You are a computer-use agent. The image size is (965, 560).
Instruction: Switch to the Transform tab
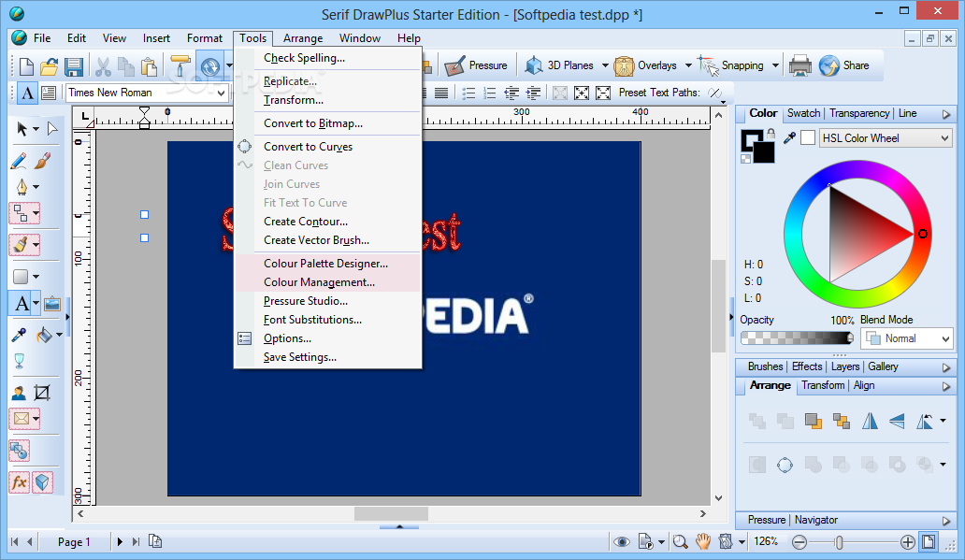823,385
